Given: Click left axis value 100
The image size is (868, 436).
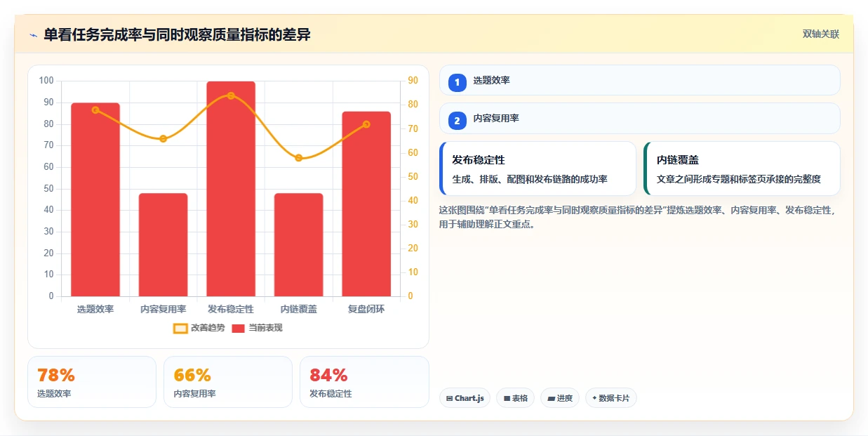Looking at the screenshot, I should click(x=46, y=81).
